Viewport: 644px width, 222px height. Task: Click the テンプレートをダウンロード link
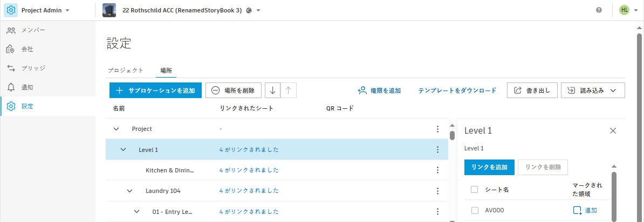(x=457, y=91)
